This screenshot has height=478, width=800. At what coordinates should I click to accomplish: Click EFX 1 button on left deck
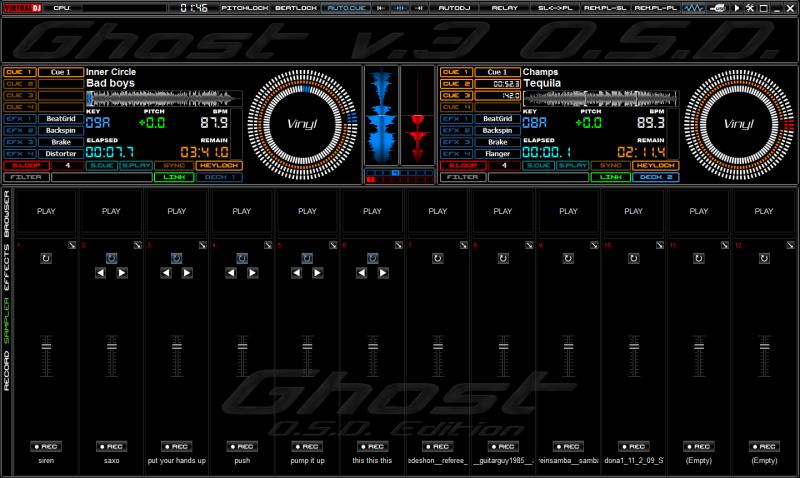click(19, 119)
